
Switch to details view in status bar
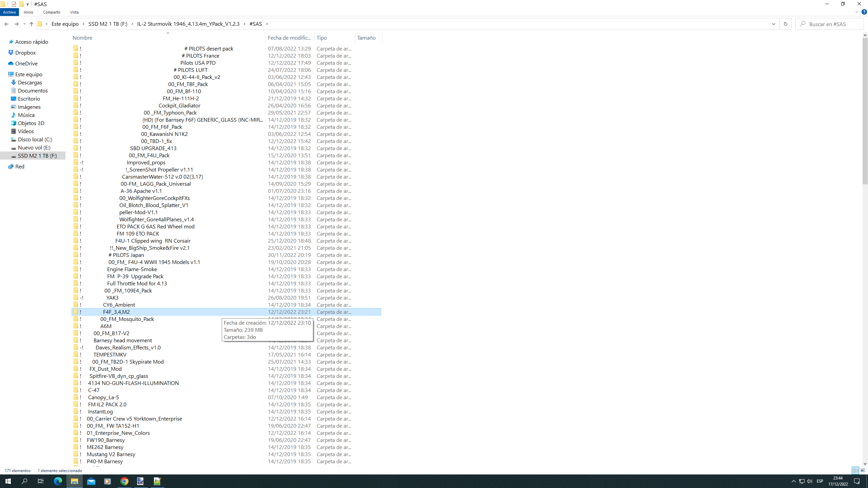(855, 470)
